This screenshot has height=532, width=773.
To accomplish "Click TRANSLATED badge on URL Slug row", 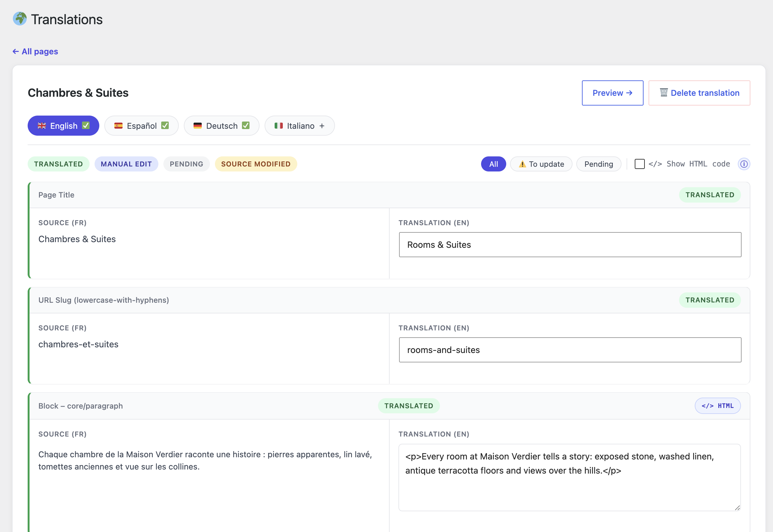I will [710, 300].
